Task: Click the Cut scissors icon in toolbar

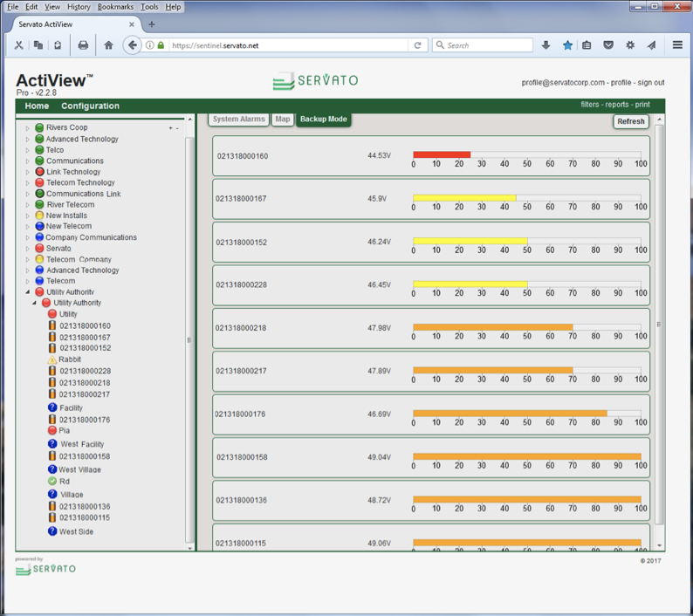Action: 18,45
